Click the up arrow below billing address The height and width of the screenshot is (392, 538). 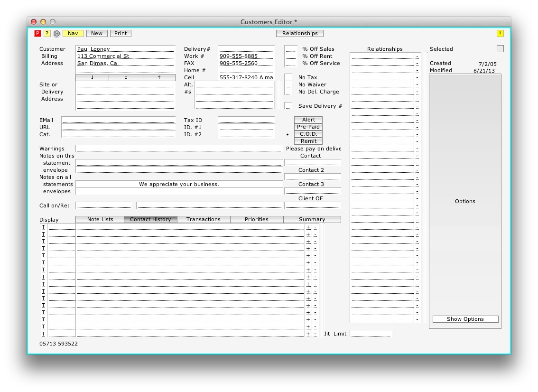[159, 77]
